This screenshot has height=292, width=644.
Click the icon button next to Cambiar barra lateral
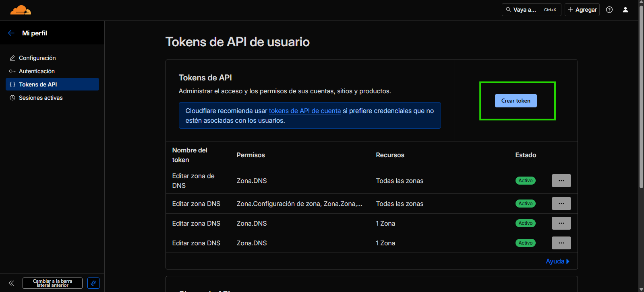click(x=93, y=283)
